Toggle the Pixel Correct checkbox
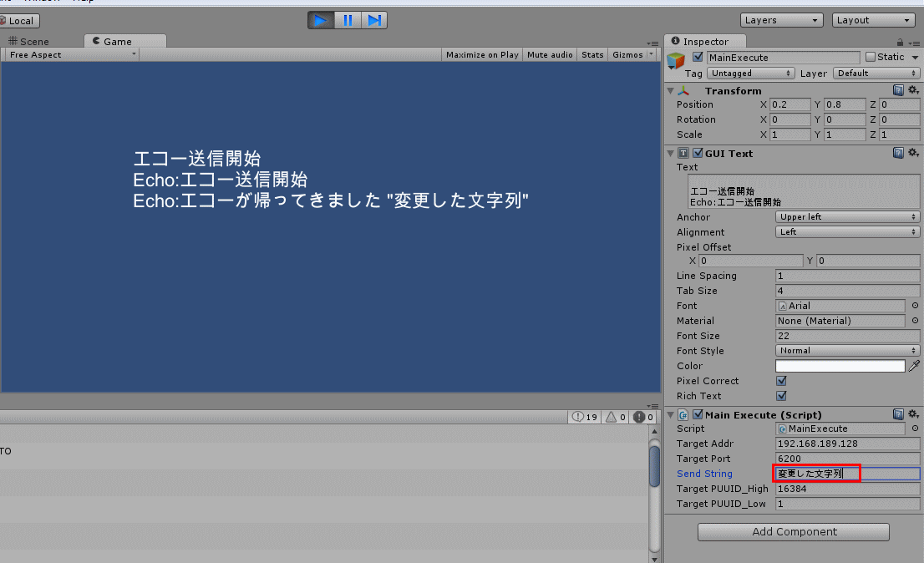This screenshot has height=563, width=924. 781,381
